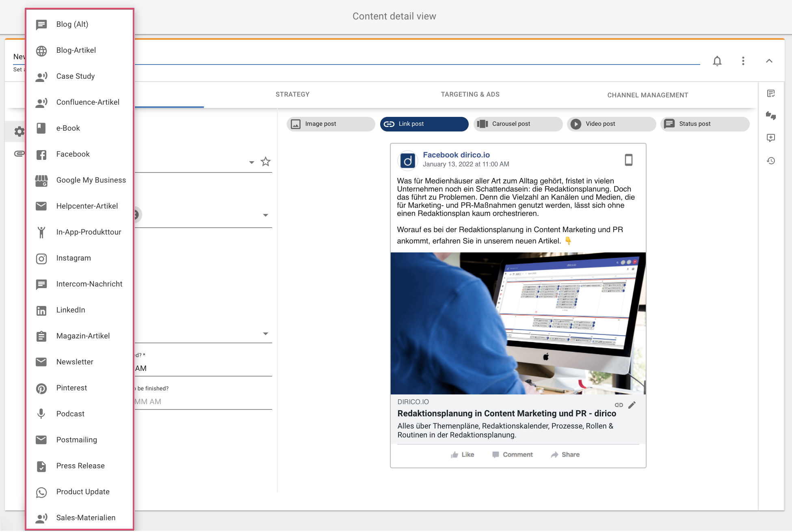Click the Press Release document icon
The image size is (792, 532).
[41, 466]
